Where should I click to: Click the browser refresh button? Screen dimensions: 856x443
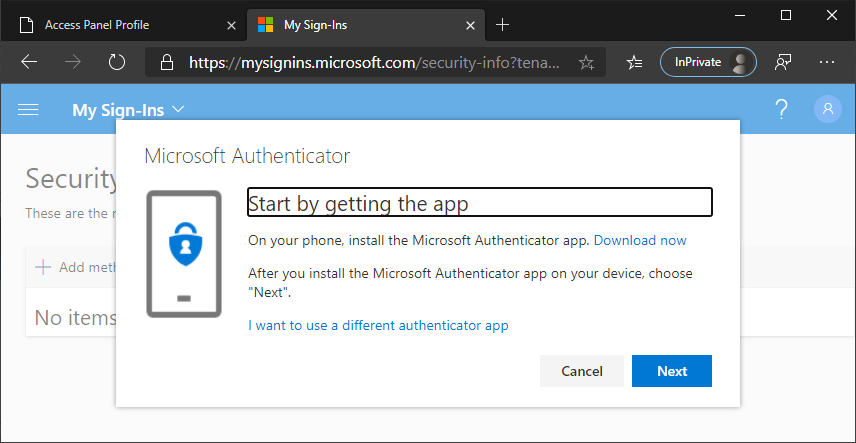click(x=117, y=62)
